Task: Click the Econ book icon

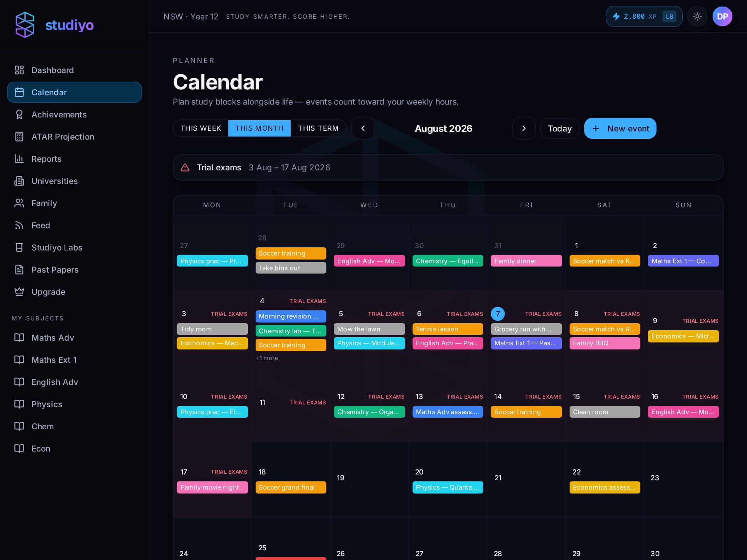Action: (x=19, y=448)
